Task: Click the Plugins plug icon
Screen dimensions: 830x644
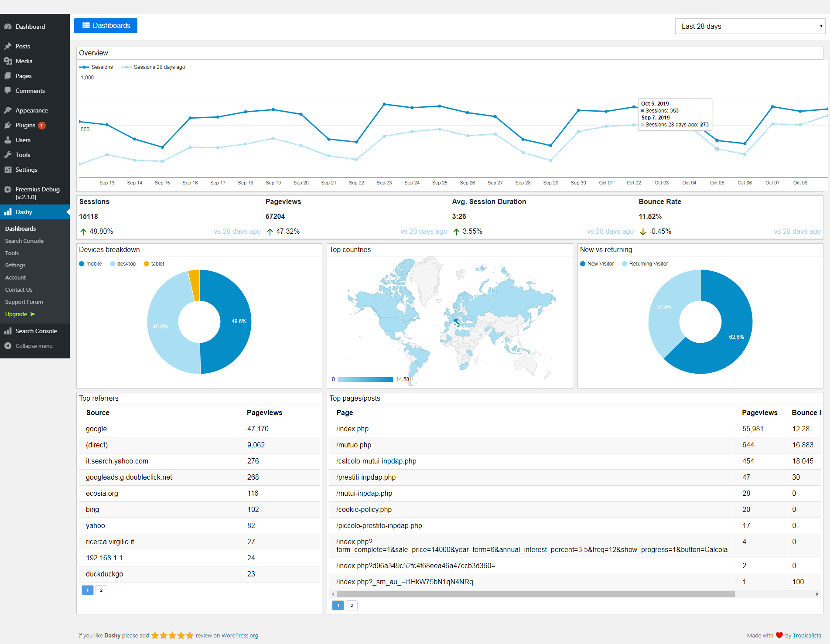Action: tap(8, 125)
